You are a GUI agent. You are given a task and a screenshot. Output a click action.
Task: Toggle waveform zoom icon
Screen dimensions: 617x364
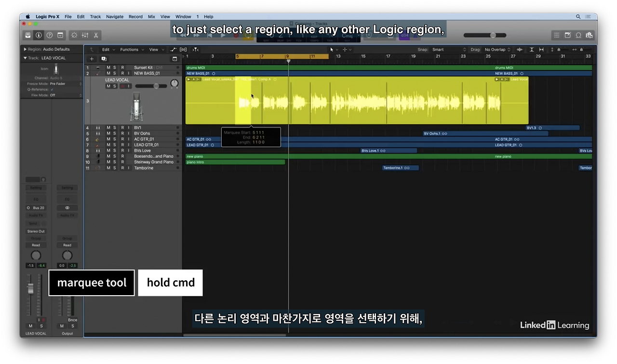520,50
